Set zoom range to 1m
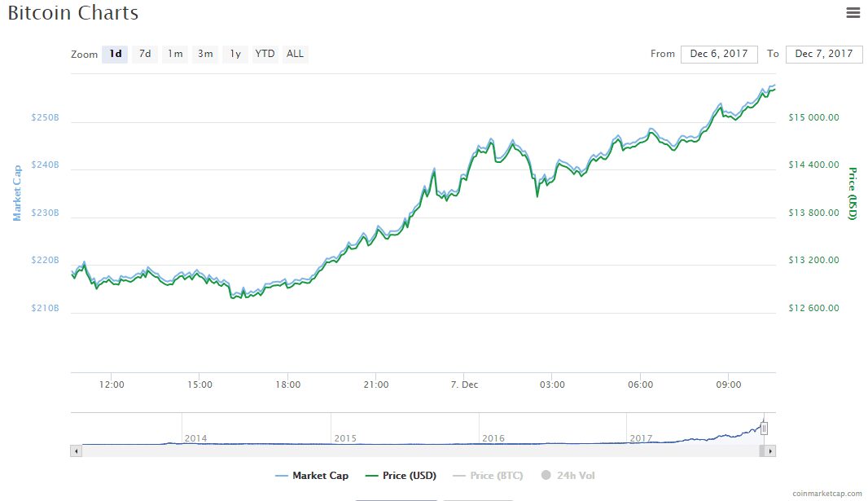Image resolution: width=868 pixels, height=501 pixels. 175,54
